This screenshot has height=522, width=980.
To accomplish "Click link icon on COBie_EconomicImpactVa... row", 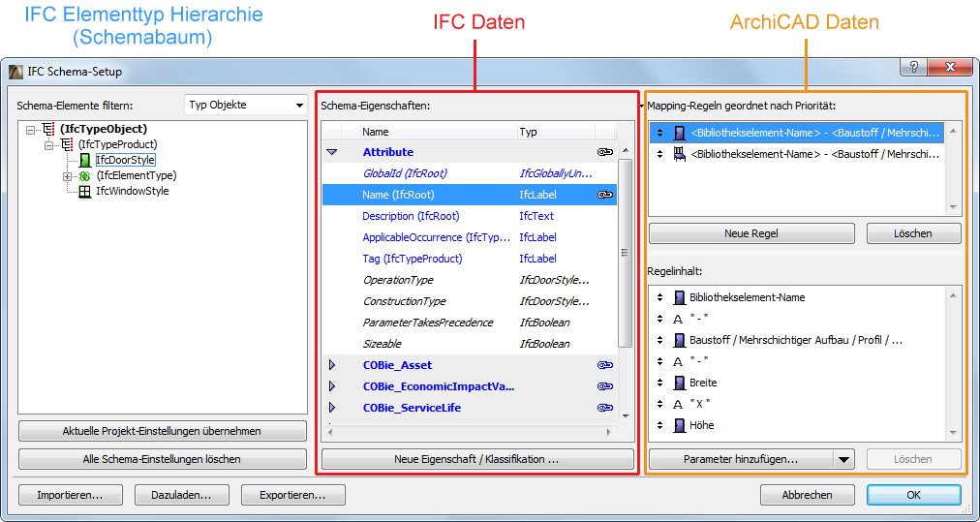I will pyautogui.click(x=604, y=386).
